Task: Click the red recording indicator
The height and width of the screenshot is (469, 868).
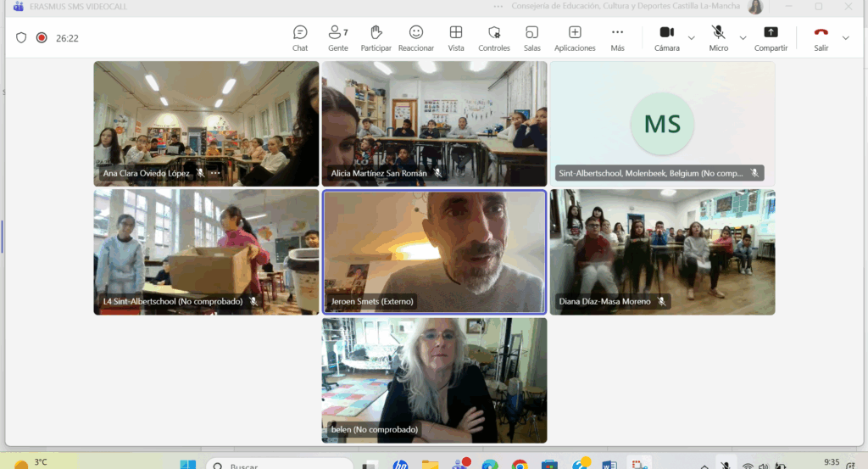Action: click(42, 38)
